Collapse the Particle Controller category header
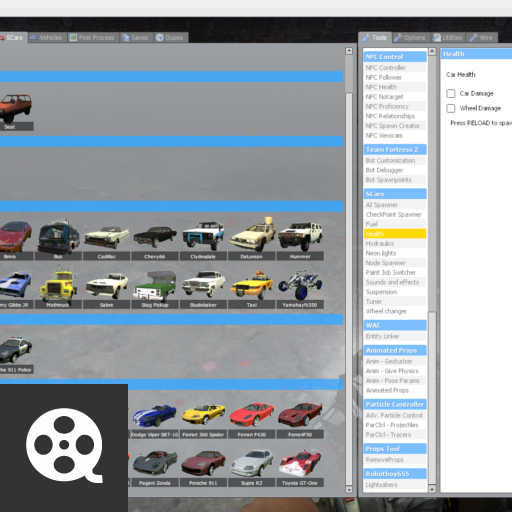The image size is (512, 512). (395, 404)
